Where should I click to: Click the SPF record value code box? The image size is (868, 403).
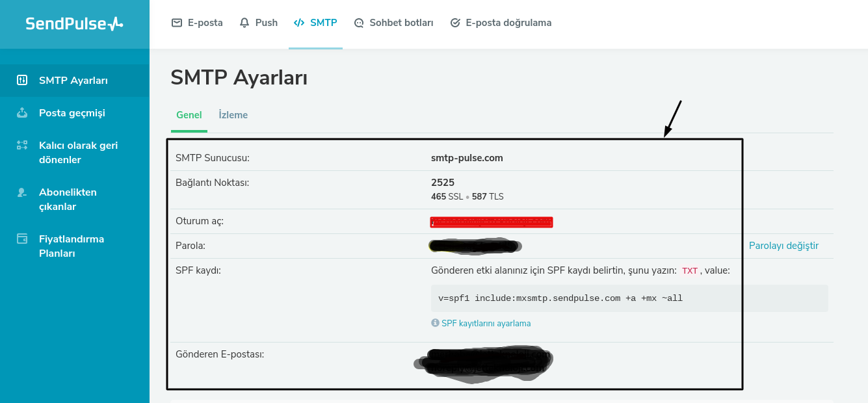pos(629,298)
